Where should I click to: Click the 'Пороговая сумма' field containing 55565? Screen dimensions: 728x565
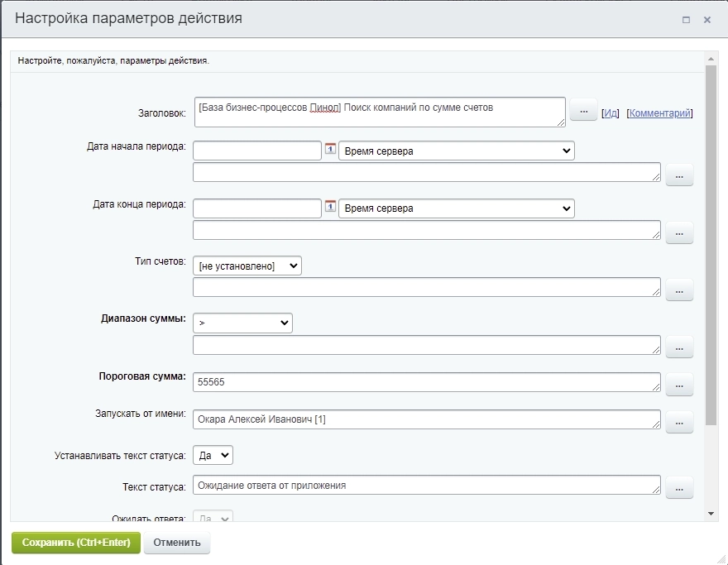426,382
